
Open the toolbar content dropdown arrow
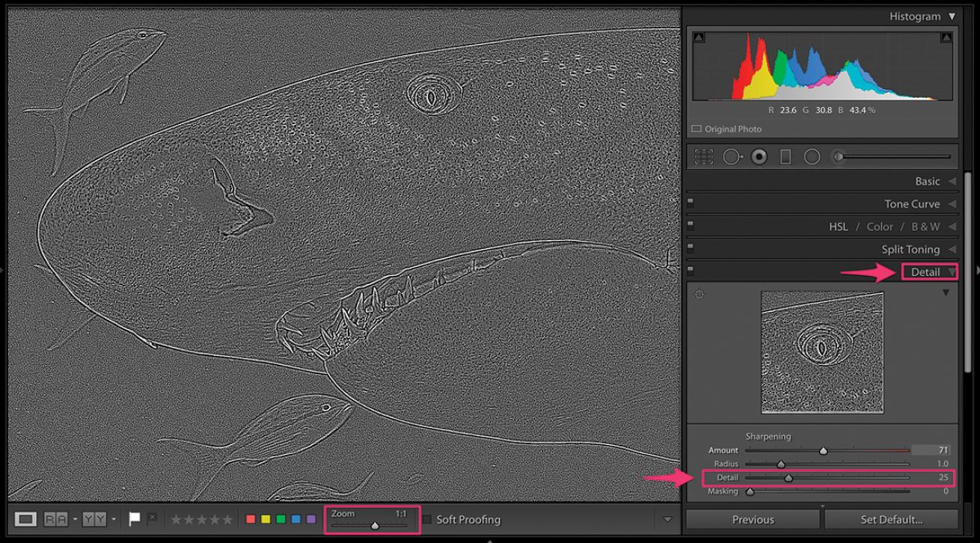pos(667,520)
